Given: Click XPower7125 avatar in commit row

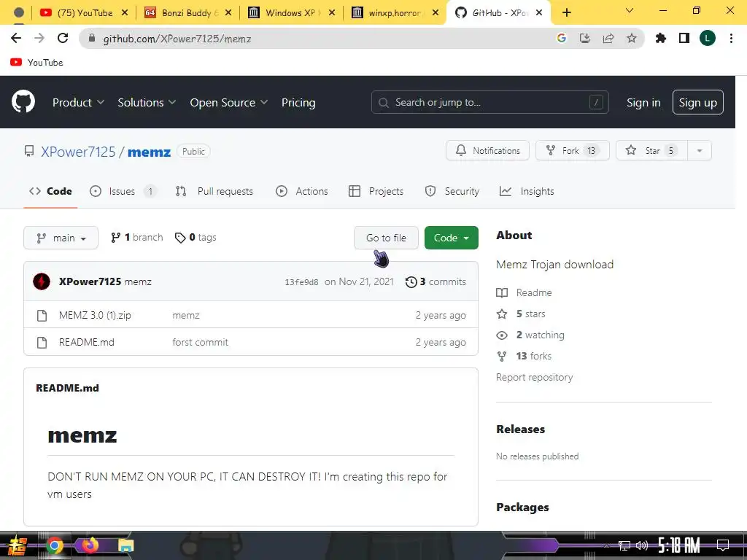Looking at the screenshot, I should point(42,281).
